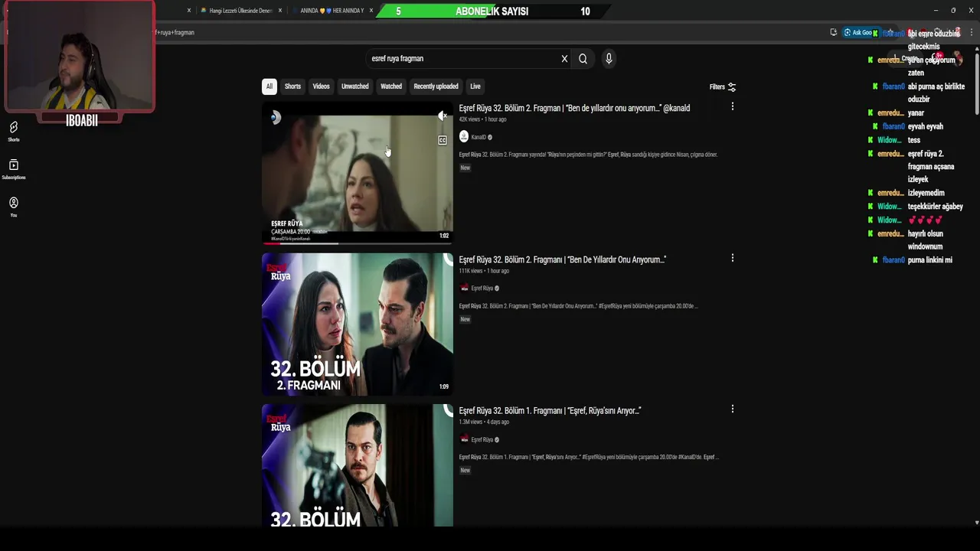Open the KanalD channel name link

coord(479,137)
